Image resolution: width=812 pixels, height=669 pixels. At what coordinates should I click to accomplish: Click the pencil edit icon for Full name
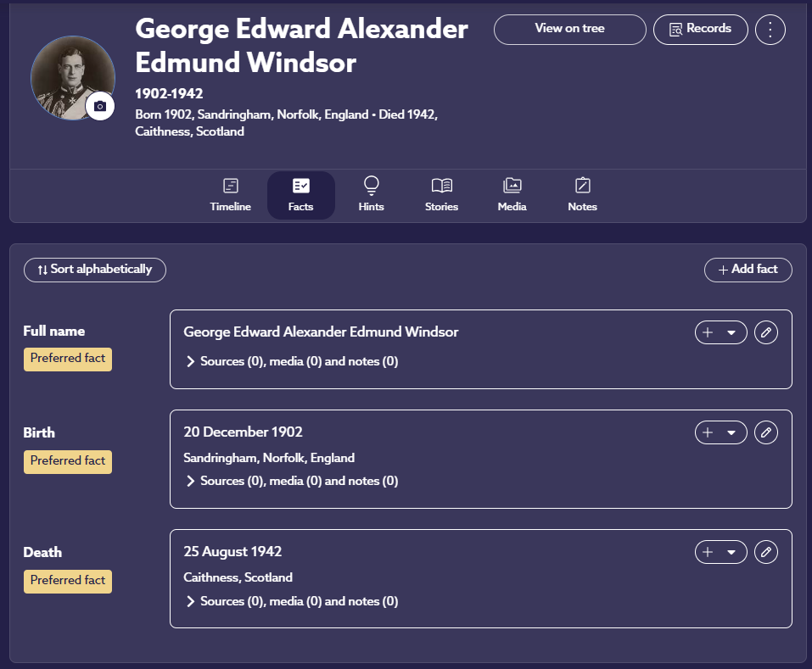point(765,332)
